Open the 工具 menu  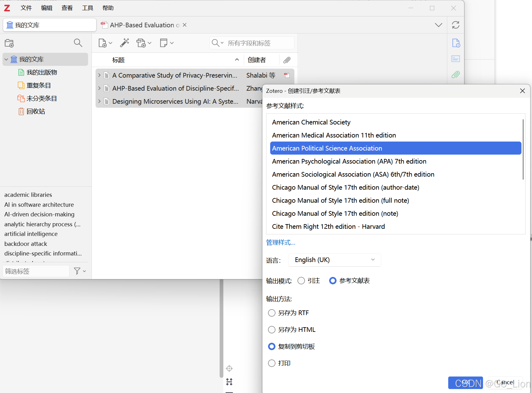(x=87, y=8)
